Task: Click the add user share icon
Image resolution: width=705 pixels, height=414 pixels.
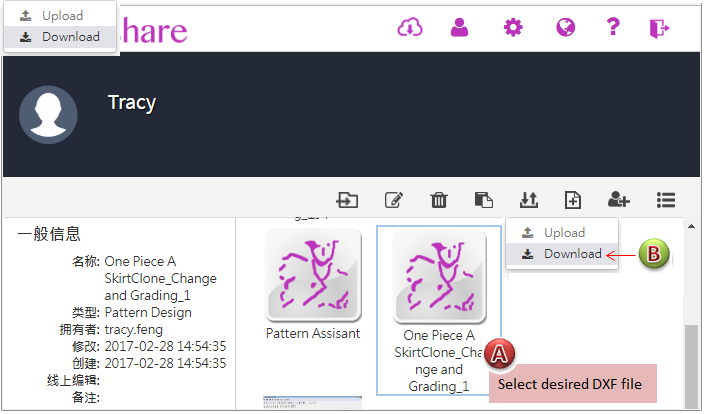Action: 619,200
